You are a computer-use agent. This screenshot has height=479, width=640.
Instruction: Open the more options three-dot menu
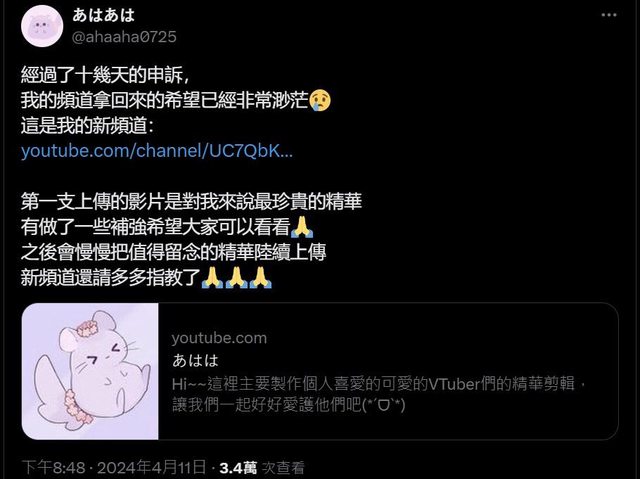[609, 15]
